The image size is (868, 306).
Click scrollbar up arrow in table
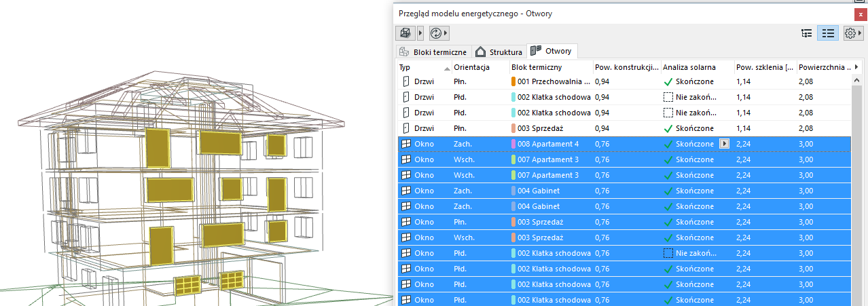click(x=858, y=80)
